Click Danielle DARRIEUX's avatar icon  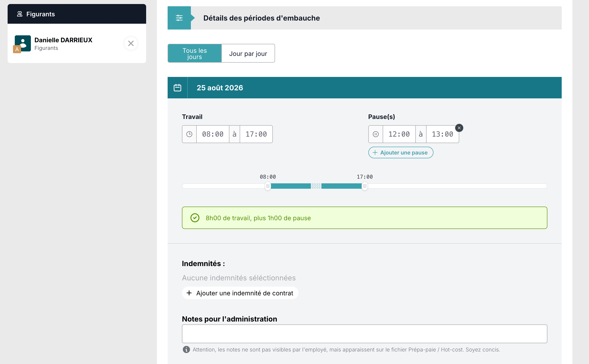(x=22, y=44)
